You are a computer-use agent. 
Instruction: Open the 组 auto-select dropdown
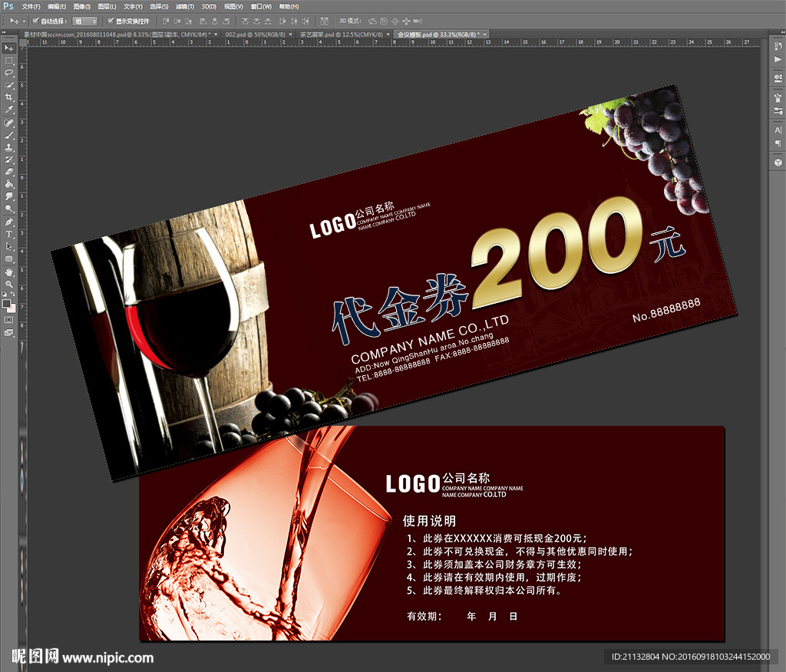coord(84,21)
